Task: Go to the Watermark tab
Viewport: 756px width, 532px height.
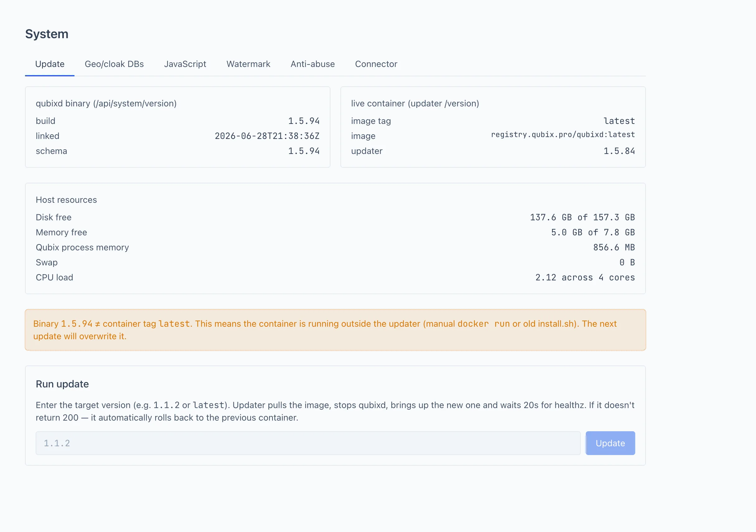Action: tap(248, 64)
